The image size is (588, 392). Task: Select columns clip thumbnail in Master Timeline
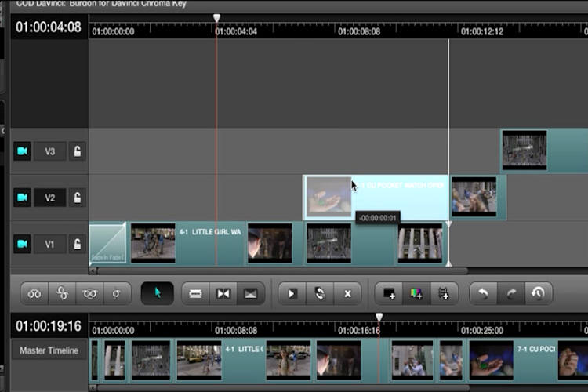coord(114,361)
